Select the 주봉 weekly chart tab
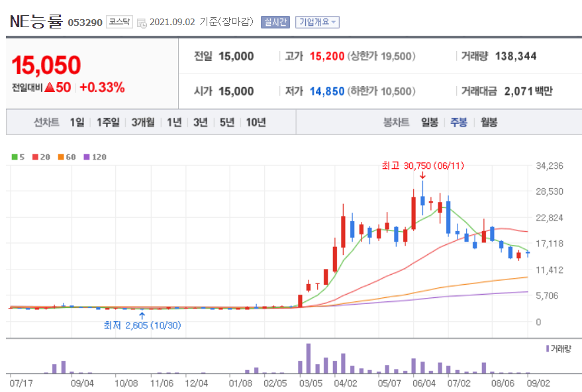Image resolution: width=582 pixels, height=392 pixels. pos(459,123)
